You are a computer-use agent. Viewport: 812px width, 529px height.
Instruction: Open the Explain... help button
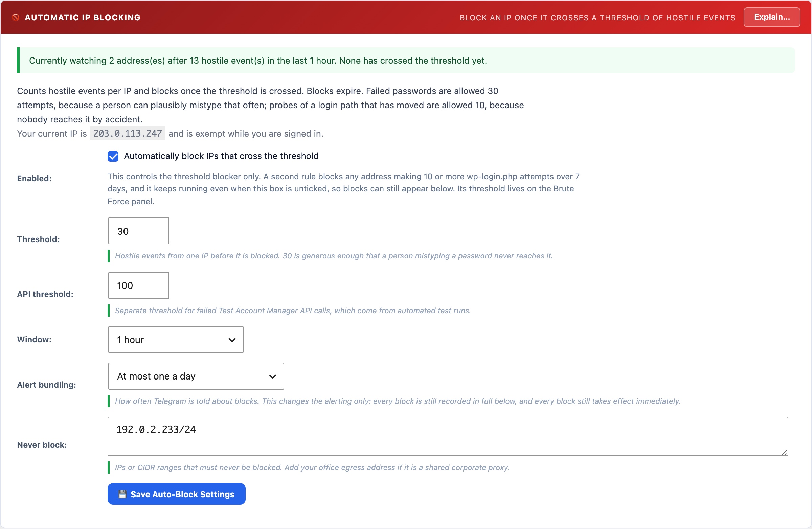(771, 17)
